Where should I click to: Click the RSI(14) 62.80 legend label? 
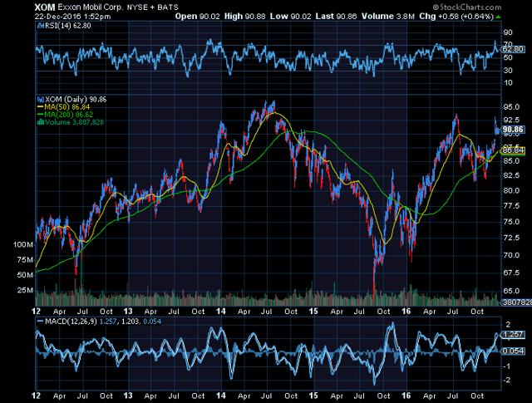(x=68, y=26)
